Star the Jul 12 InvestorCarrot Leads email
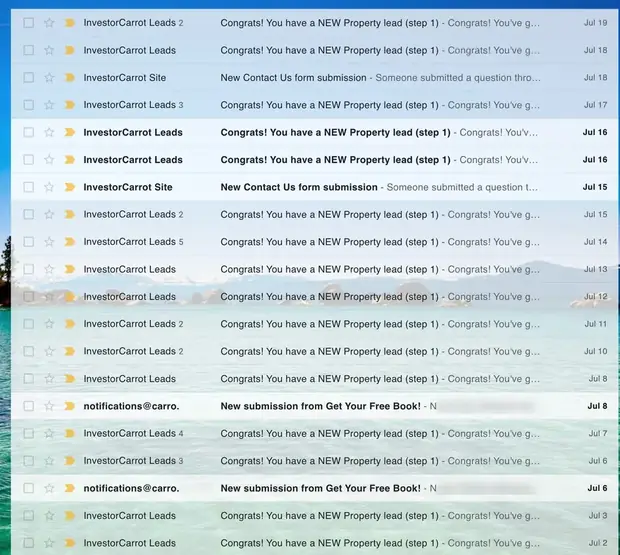This screenshot has height=555, width=620. coord(49,296)
